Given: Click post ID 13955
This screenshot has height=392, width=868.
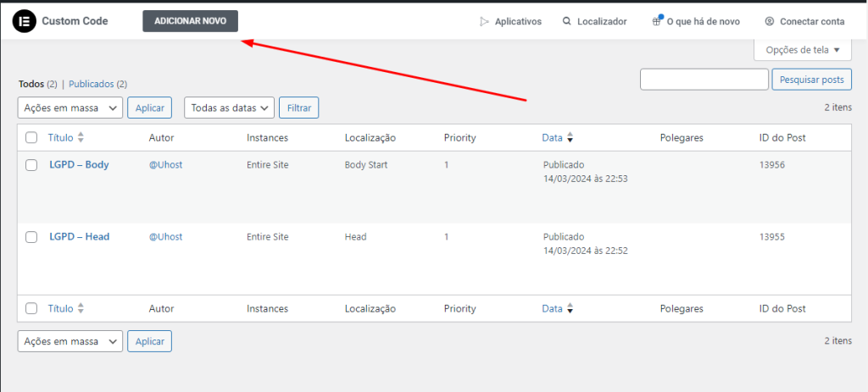Looking at the screenshot, I should (x=773, y=236).
